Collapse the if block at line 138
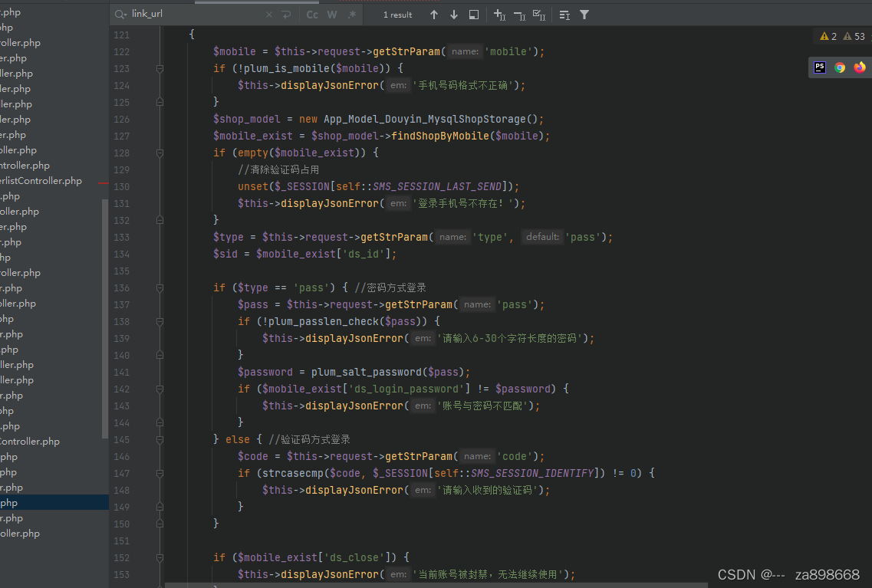The image size is (872, 588). tap(160, 321)
